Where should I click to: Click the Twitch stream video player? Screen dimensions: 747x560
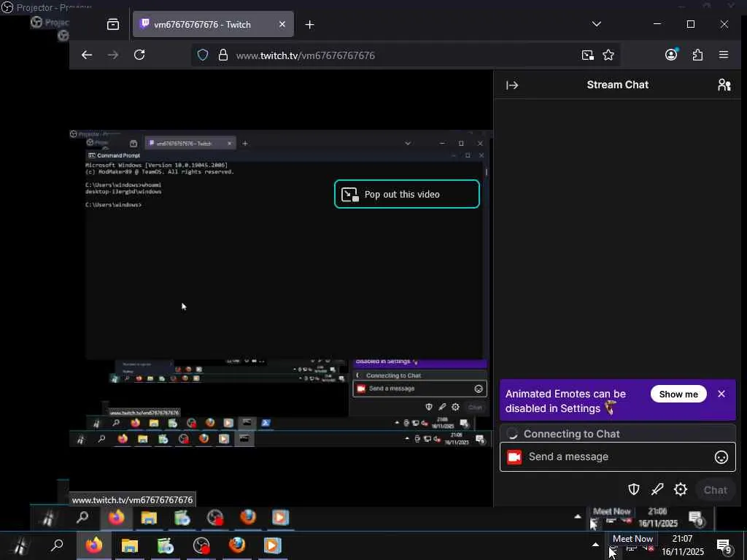(281, 288)
